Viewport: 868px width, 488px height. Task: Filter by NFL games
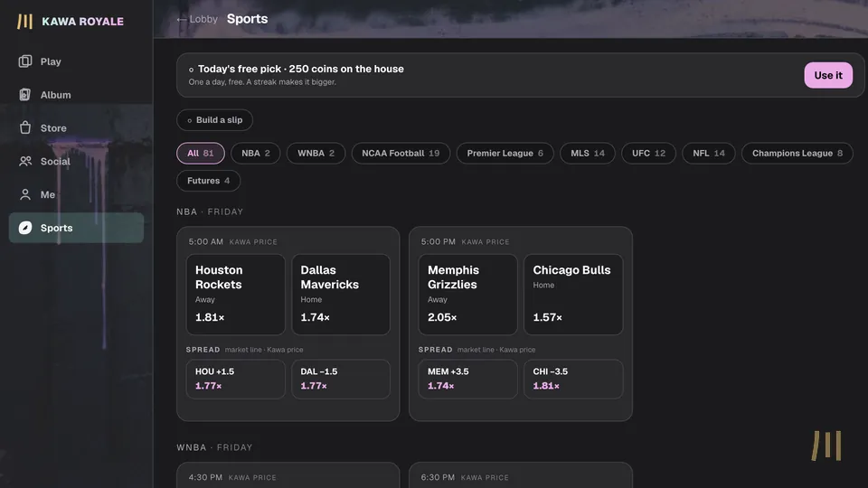tap(709, 154)
